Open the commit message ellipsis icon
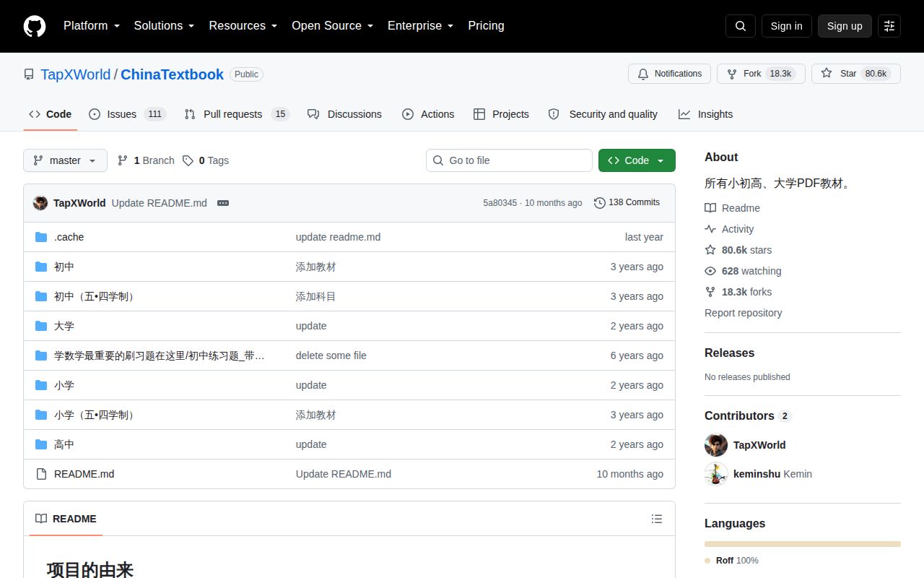 click(x=223, y=203)
